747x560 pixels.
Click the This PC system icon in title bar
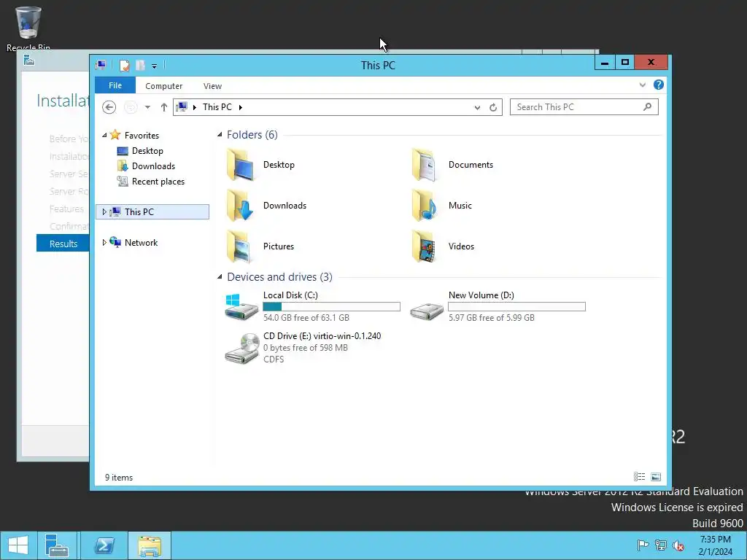tap(101, 65)
